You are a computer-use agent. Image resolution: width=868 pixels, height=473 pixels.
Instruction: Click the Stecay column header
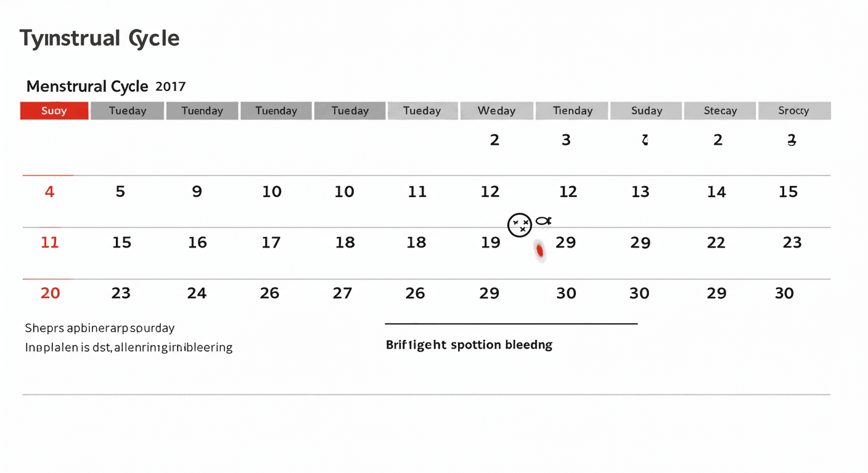tap(720, 111)
